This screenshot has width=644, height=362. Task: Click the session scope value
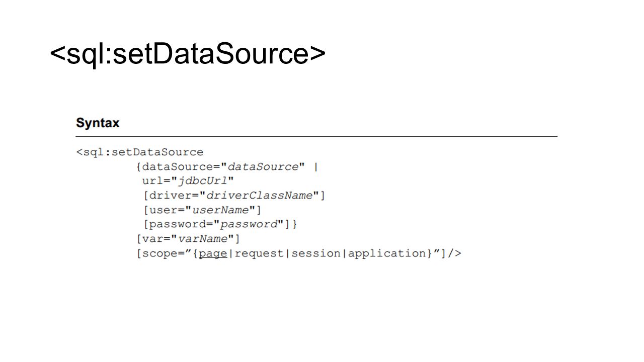click(316, 253)
